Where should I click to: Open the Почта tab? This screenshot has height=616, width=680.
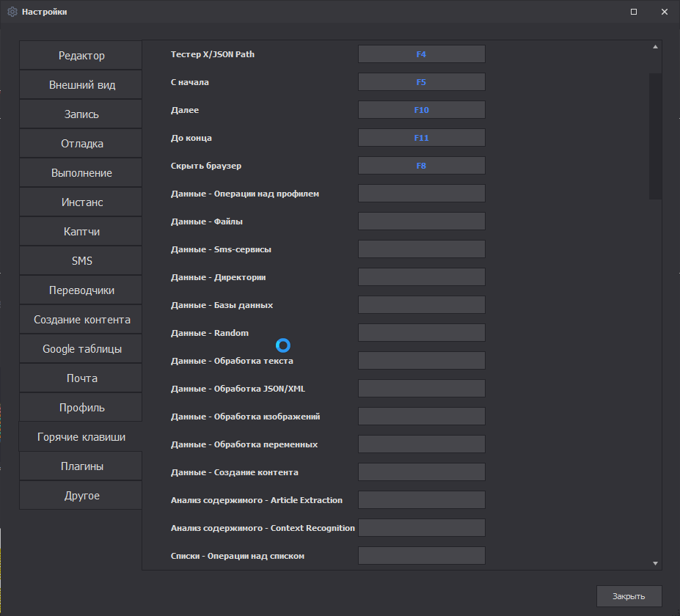point(81,378)
